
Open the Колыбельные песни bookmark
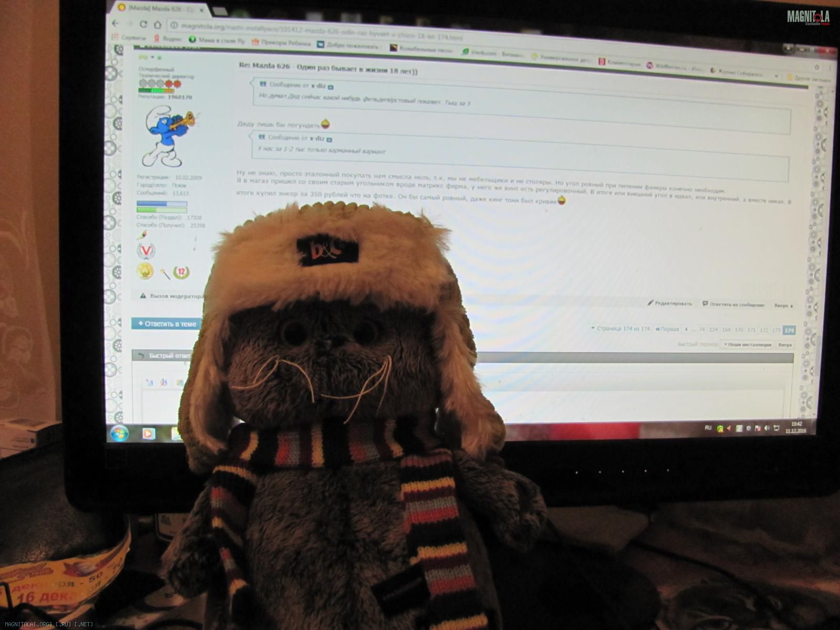(x=421, y=49)
